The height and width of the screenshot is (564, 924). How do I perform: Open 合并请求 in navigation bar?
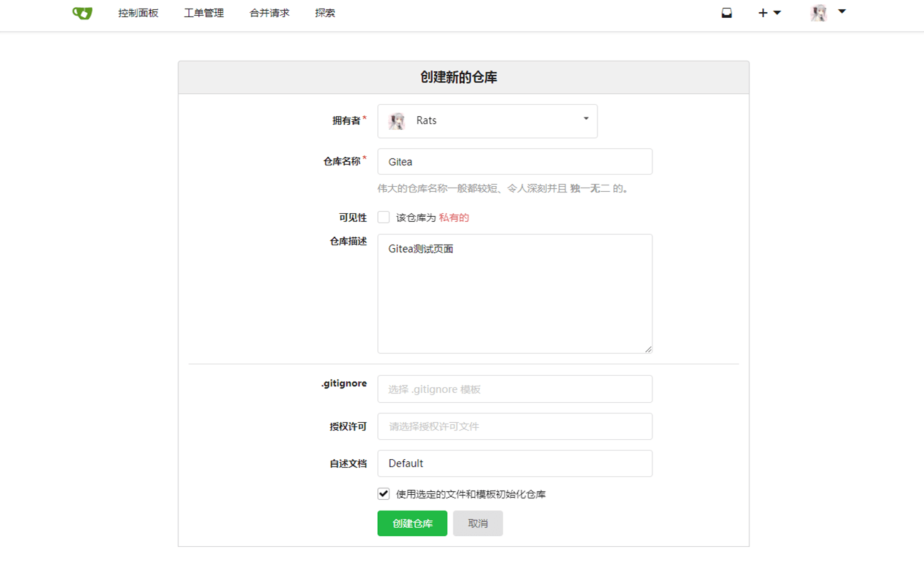click(269, 13)
